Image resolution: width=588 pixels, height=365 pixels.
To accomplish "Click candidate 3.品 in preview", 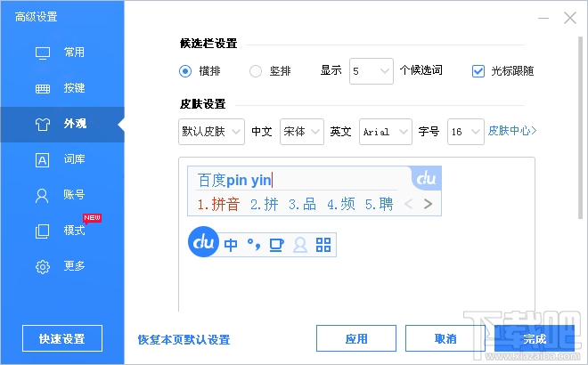I will click(x=302, y=204).
